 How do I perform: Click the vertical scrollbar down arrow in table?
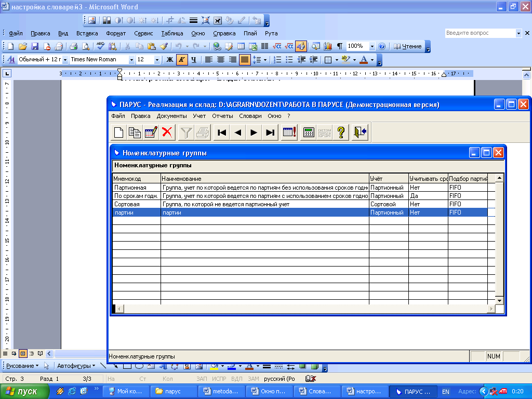tap(499, 301)
